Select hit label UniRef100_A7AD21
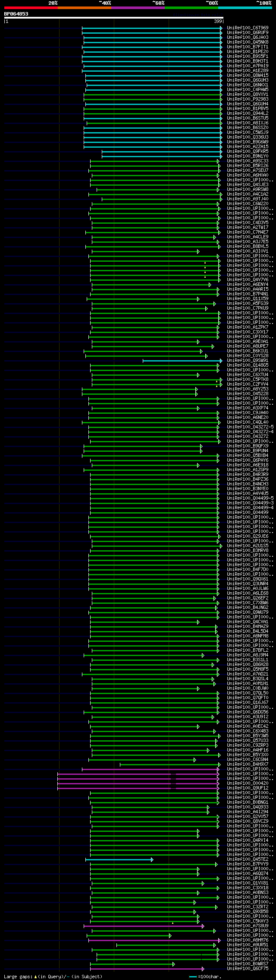276x980 pixels. click(x=248, y=674)
